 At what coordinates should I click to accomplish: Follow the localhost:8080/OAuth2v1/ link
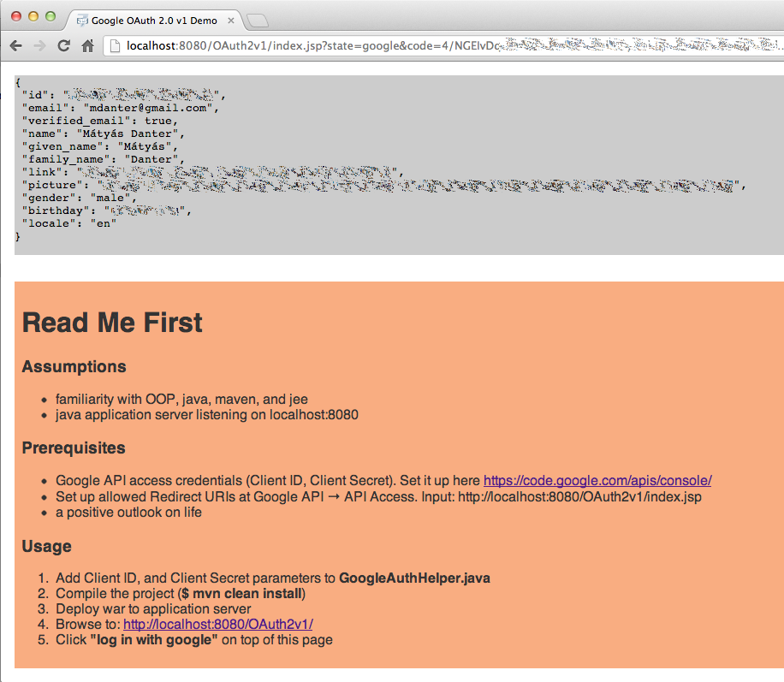point(218,624)
